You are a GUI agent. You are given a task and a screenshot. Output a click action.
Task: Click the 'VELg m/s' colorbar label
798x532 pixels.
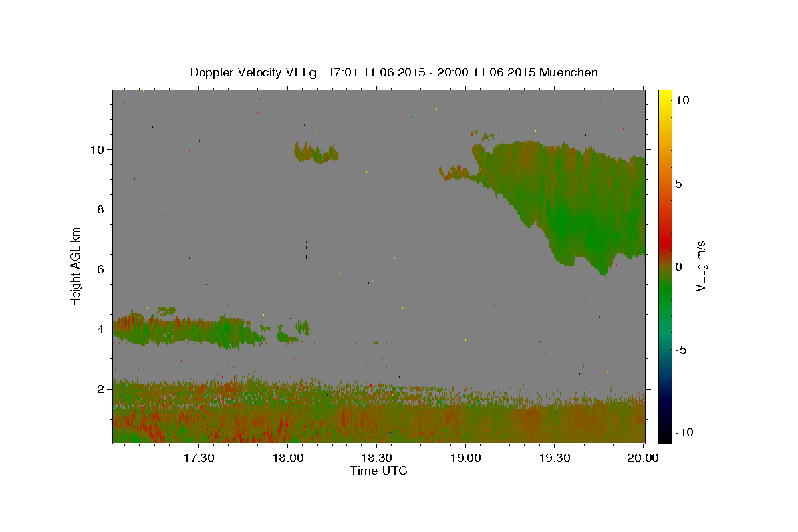coord(700,267)
